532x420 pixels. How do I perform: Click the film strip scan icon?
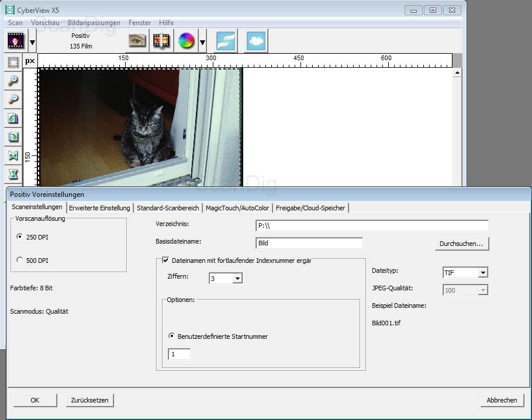click(161, 41)
